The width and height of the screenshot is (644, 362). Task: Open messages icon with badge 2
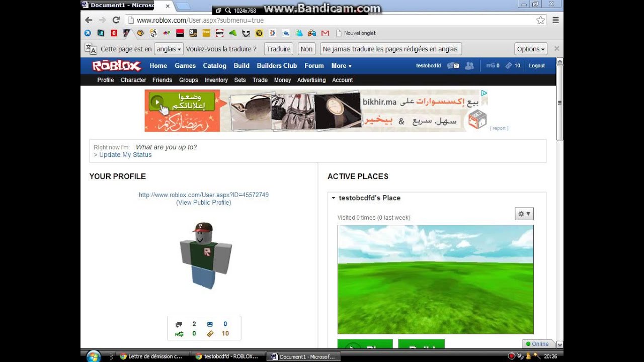tap(453, 66)
